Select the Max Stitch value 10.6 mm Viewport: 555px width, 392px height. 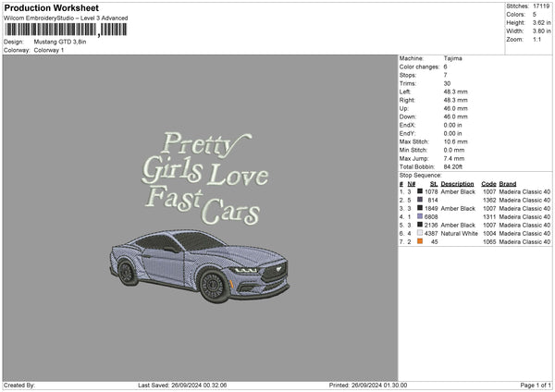point(455,141)
